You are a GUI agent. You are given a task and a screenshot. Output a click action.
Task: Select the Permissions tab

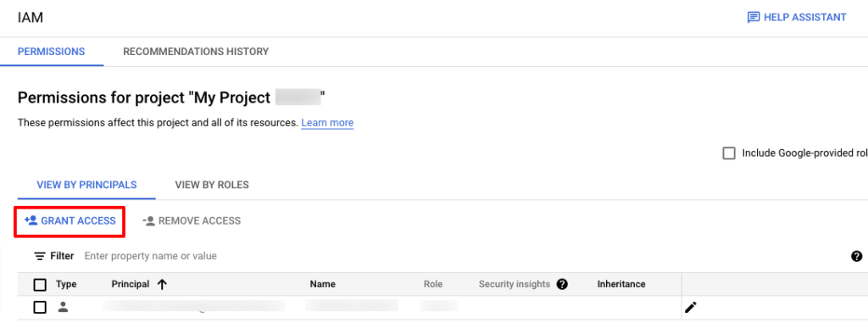pos(52,52)
